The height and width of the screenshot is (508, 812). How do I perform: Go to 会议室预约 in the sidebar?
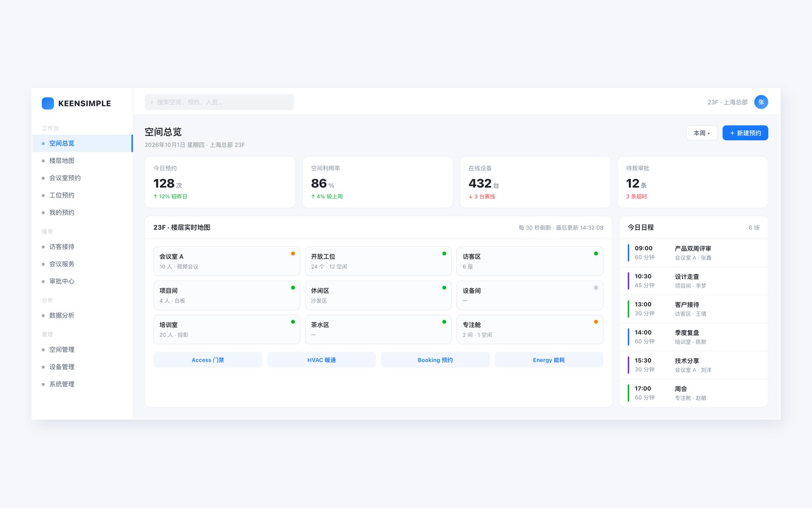tap(82, 178)
